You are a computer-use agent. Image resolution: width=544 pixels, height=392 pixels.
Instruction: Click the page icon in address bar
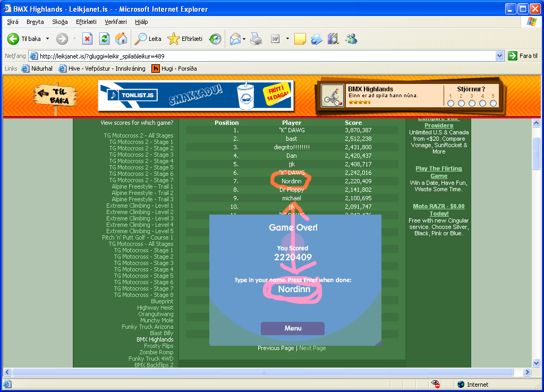tap(33, 56)
